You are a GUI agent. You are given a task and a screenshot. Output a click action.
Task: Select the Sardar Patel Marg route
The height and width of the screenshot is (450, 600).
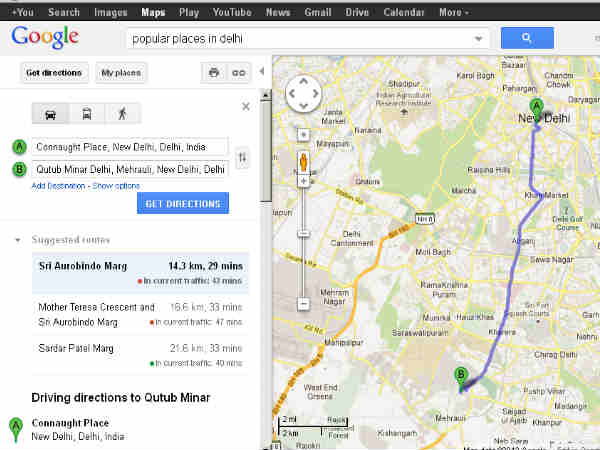click(140, 355)
